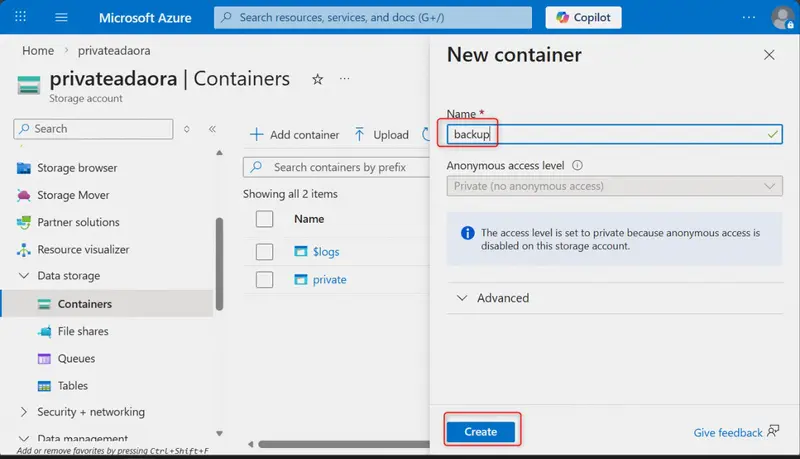Open Queues in sidebar

(x=76, y=359)
